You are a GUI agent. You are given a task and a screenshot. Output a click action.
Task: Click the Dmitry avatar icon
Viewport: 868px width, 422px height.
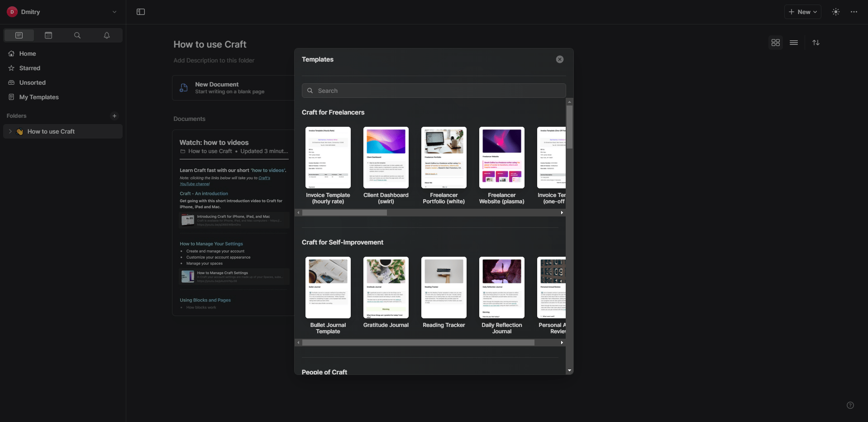coord(12,12)
